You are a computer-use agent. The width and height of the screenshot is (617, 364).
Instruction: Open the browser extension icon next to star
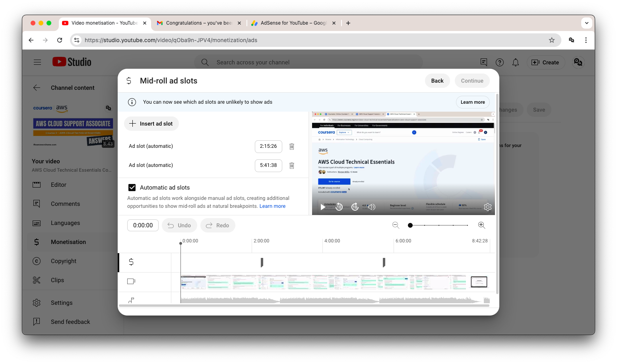571,40
